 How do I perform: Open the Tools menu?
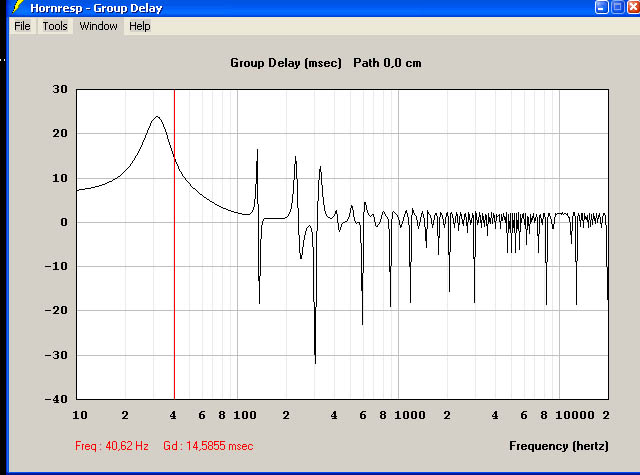(55, 26)
